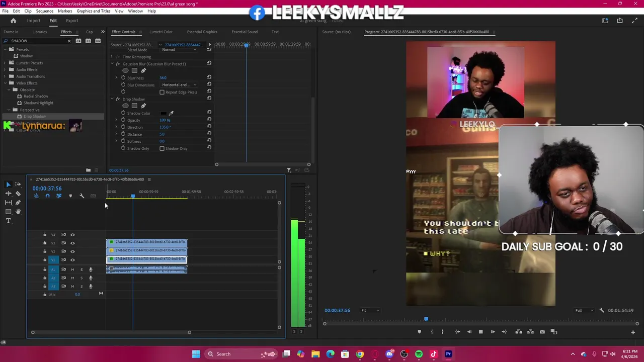Select the Selection tool in the timeline toolbox
Image resolution: width=644 pixels, height=362 pixels.
tap(8, 185)
